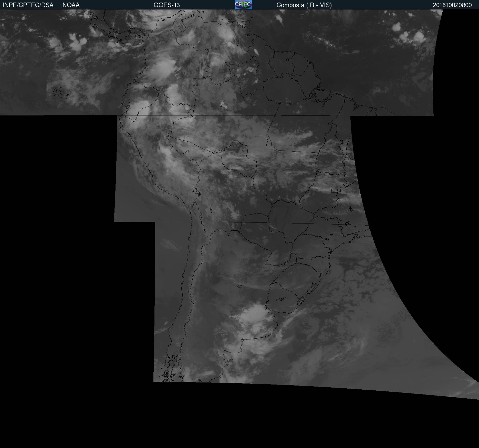The image size is (479, 448).
Task: Select Lake Poopó outline in Bolivia
Action: point(211,209)
